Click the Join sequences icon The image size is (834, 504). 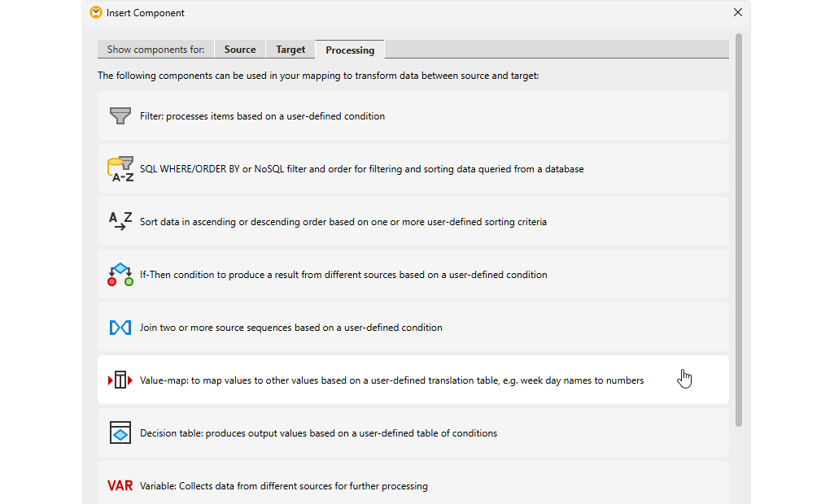(120, 328)
